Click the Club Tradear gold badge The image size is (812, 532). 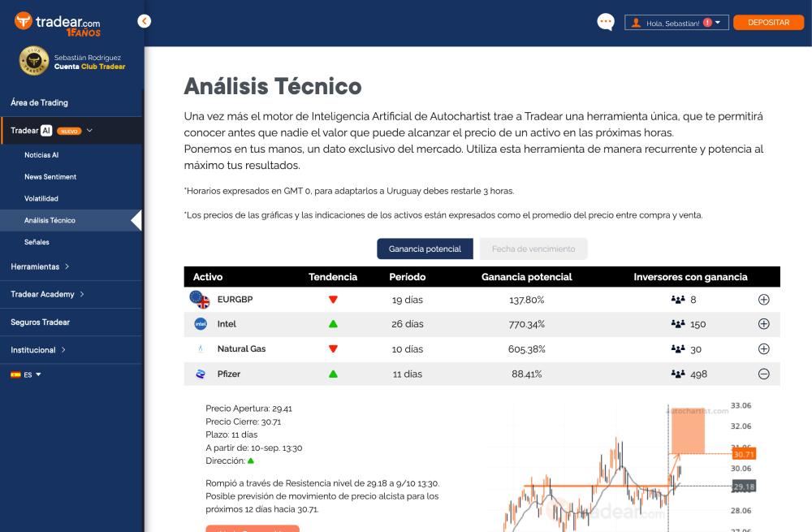pos(33,61)
